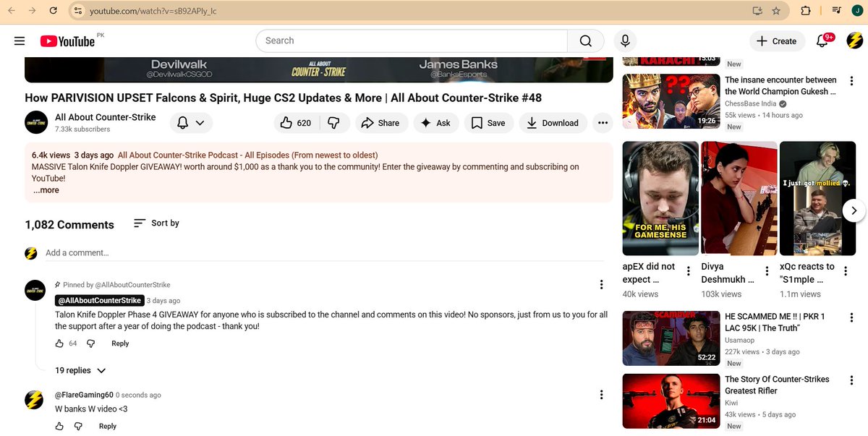Save the video to a playlist
This screenshot has width=868, height=436.
(488, 123)
